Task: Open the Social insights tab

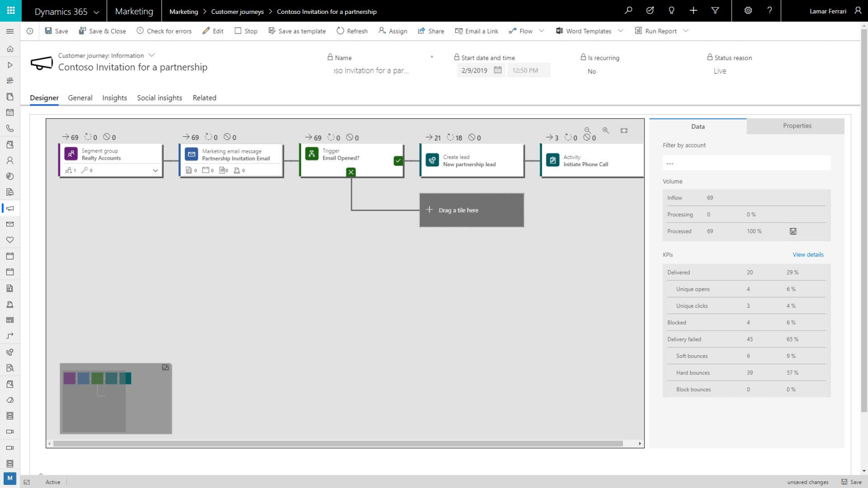Action: pyautogui.click(x=160, y=98)
